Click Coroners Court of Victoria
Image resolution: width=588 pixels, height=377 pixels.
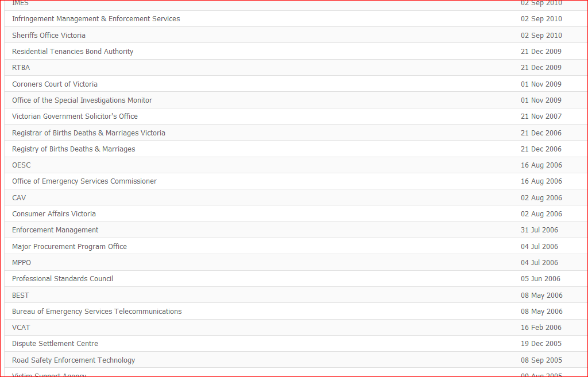55,84
